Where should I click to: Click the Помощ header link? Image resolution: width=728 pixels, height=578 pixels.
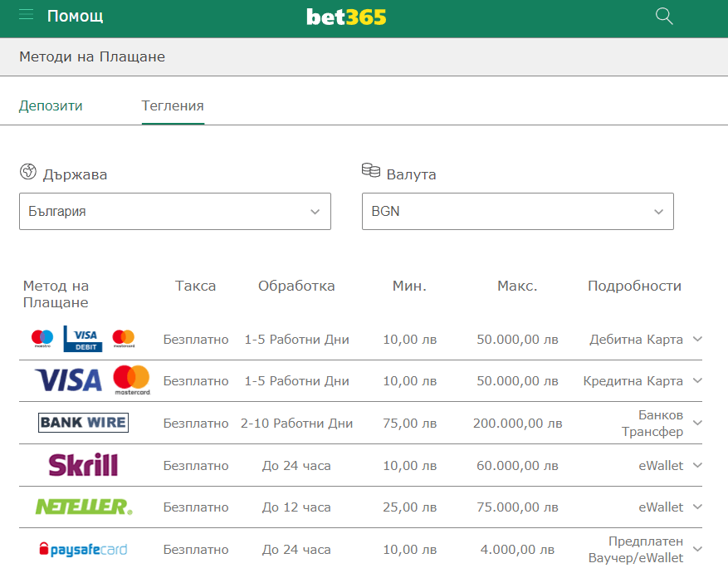[76, 17]
